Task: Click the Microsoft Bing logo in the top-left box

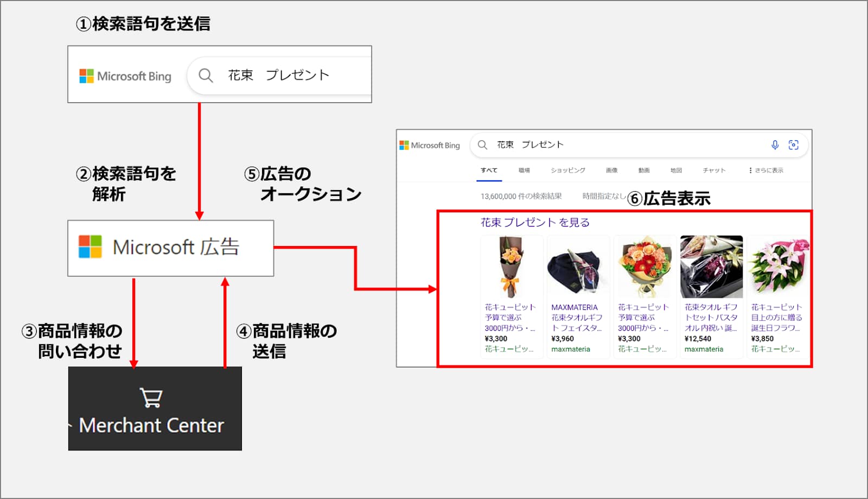Action: [x=125, y=76]
